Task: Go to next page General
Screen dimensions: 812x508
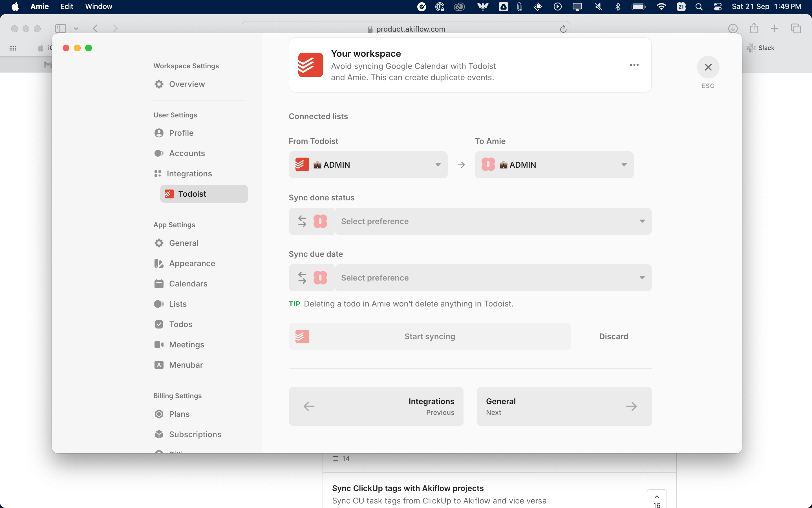Action: pos(564,406)
